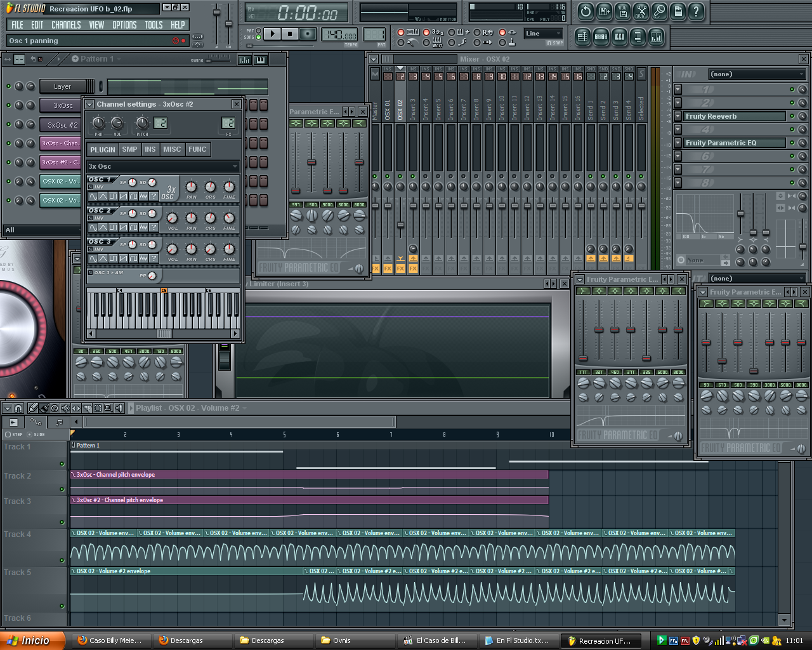This screenshot has height=650, width=812.
Task: Open the piano roll from the toolbar
Action: pos(619,37)
